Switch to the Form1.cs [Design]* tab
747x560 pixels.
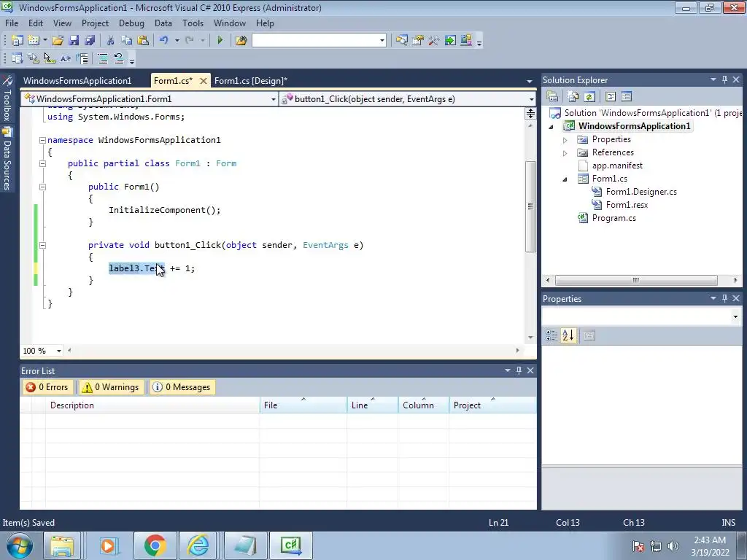coord(251,81)
